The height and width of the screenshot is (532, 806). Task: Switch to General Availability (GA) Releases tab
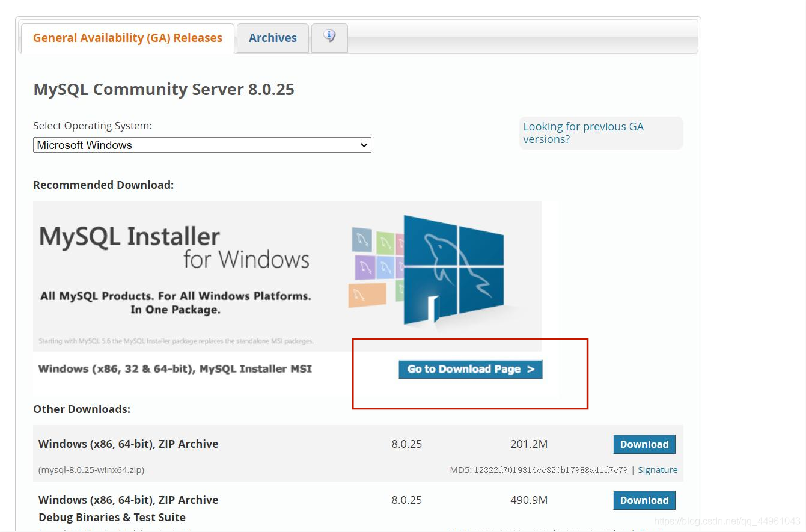(x=127, y=38)
